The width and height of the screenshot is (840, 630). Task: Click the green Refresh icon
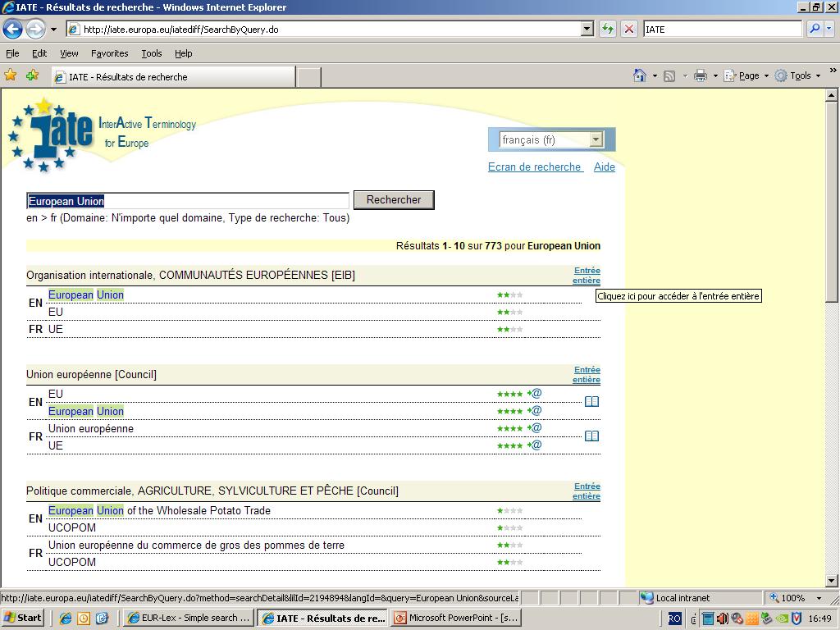coord(608,29)
